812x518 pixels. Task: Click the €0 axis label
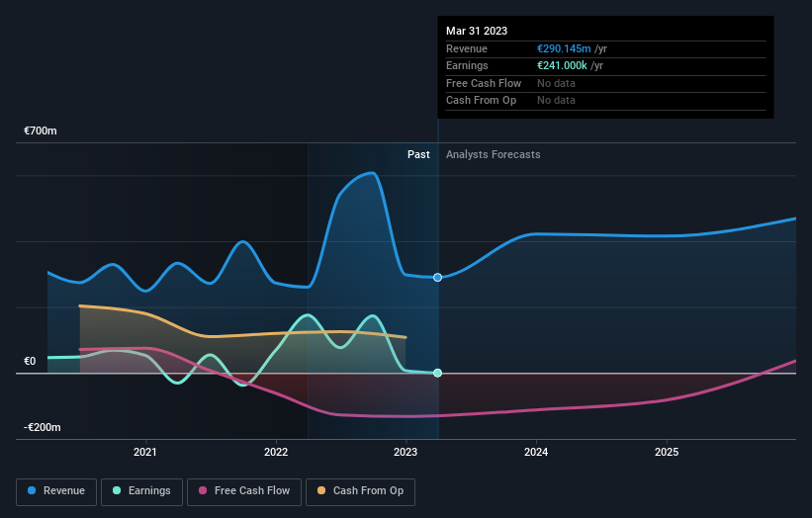click(30, 361)
